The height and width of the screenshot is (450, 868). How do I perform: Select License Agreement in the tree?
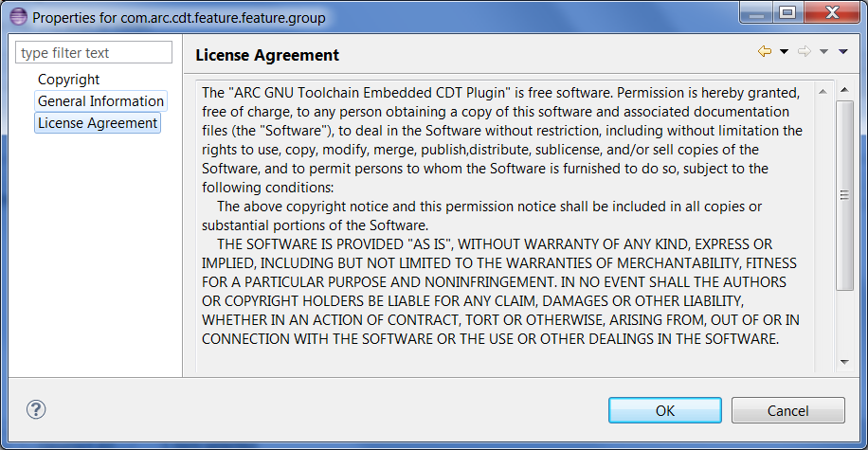point(98,123)
